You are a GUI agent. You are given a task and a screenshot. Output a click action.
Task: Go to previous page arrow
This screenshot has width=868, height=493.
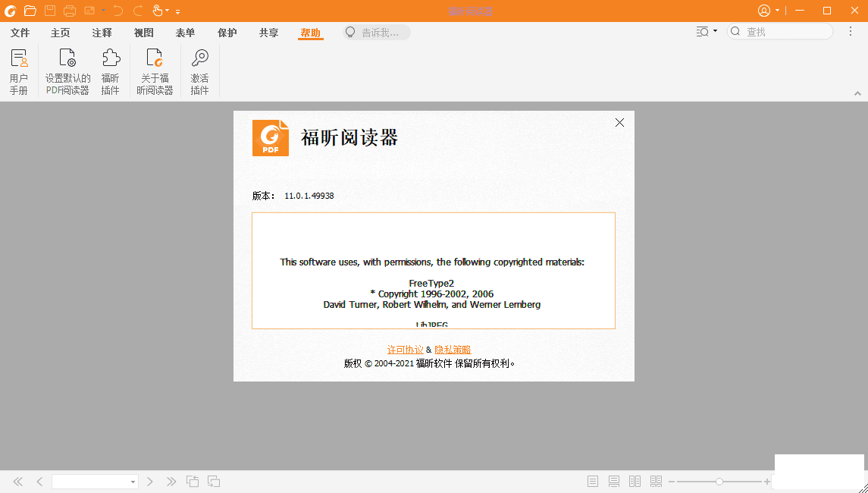click(39, 482)
